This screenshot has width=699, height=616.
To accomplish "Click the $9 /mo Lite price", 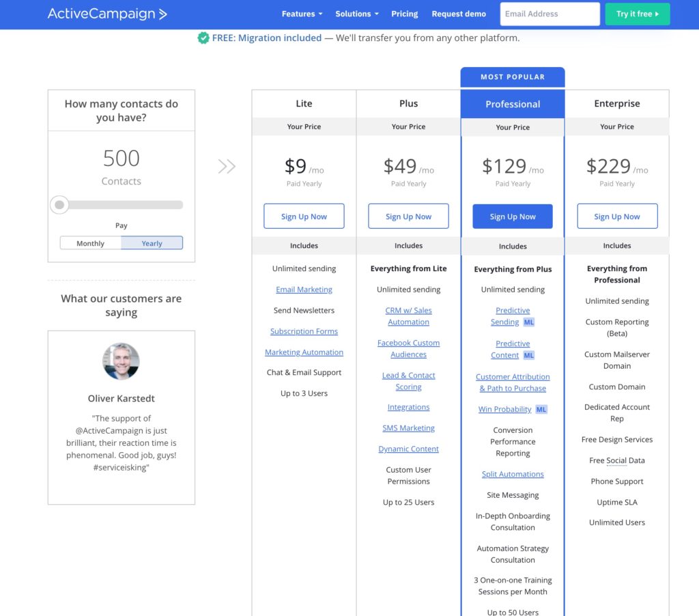I will tap(304, 167).
